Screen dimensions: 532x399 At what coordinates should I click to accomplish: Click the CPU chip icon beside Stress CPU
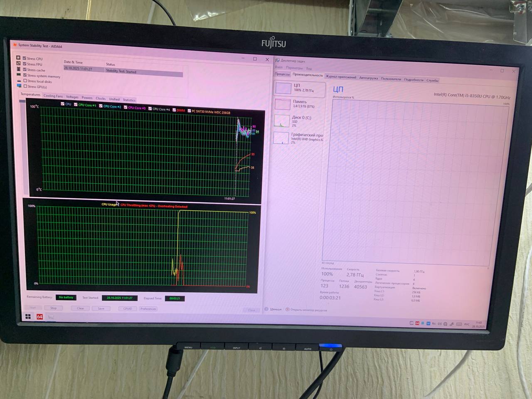[18, 58]
